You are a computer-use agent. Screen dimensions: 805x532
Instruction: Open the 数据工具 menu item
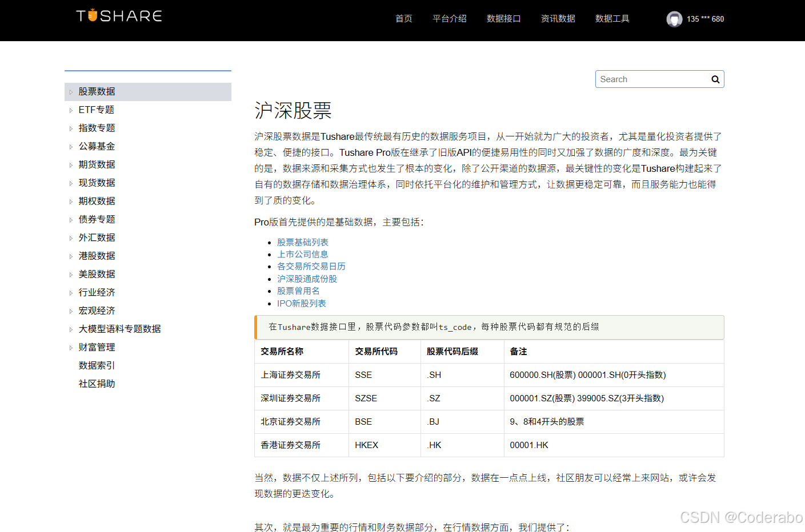[x=612, y=18]
